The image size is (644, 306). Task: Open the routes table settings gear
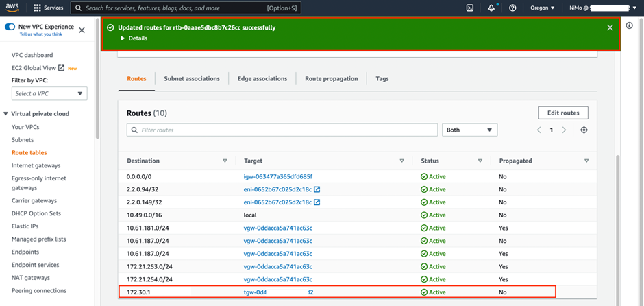584,130
